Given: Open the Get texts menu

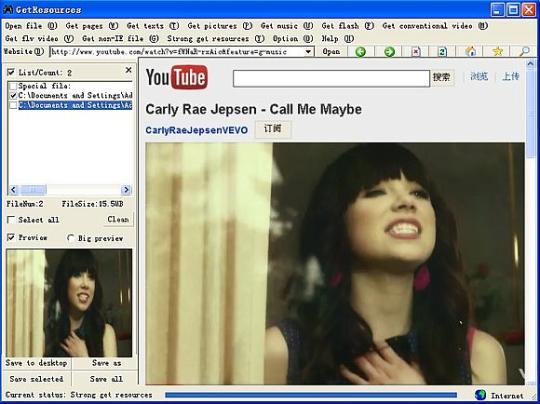Looking at the screenshot, I should point(153,26).
